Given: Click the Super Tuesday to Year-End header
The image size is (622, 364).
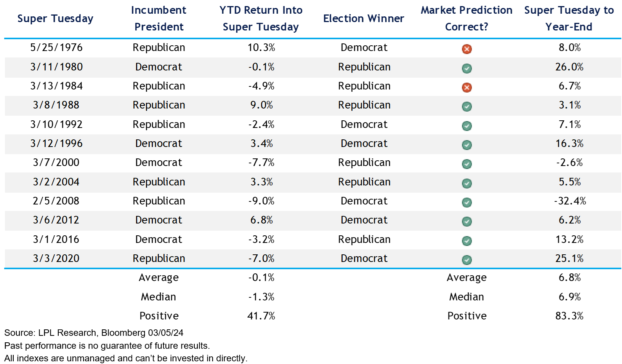Looking at the screenshot, I should click(569, 18).
